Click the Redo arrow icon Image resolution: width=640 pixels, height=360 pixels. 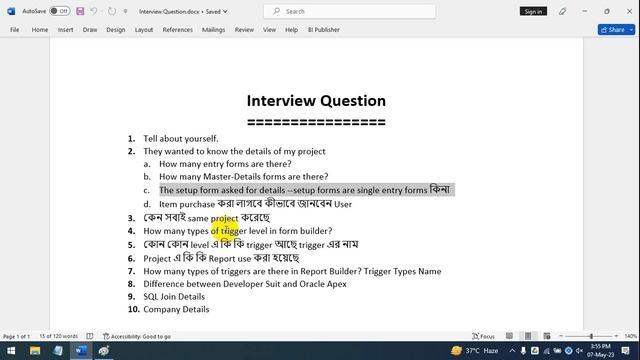tap(112, 11)
